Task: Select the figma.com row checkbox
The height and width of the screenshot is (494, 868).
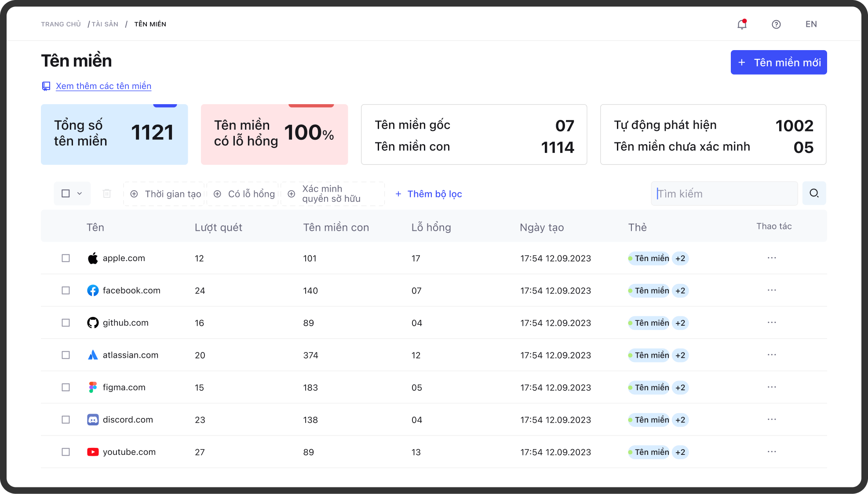Action: 66,387
